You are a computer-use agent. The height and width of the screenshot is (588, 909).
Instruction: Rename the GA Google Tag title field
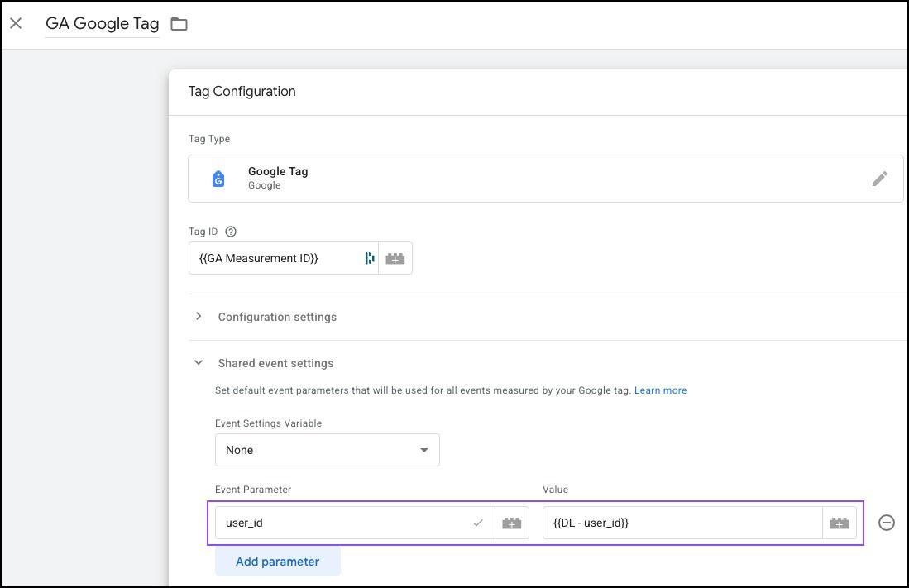pyautogui.click(x=102, y=24)
